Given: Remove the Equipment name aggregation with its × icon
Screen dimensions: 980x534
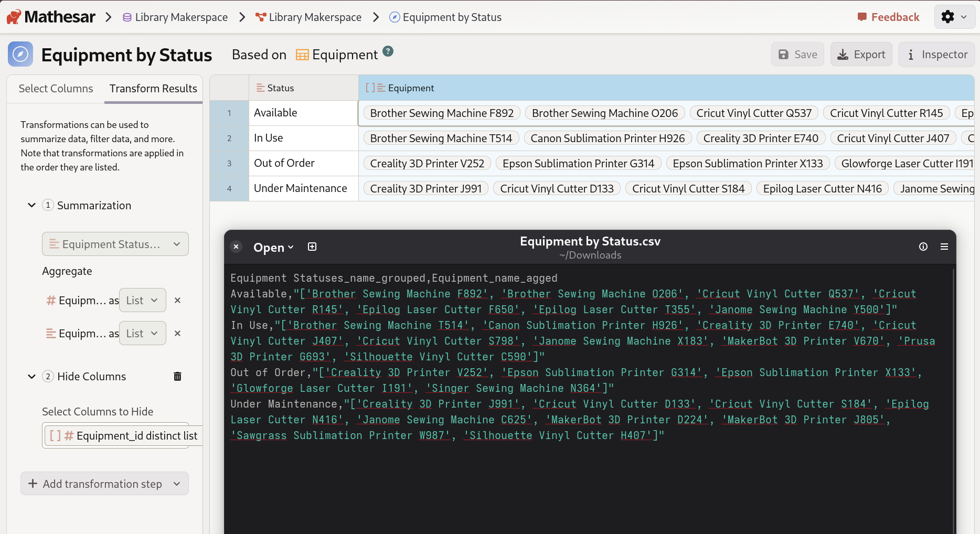Looking at the screenshot, I should [177, 333].
